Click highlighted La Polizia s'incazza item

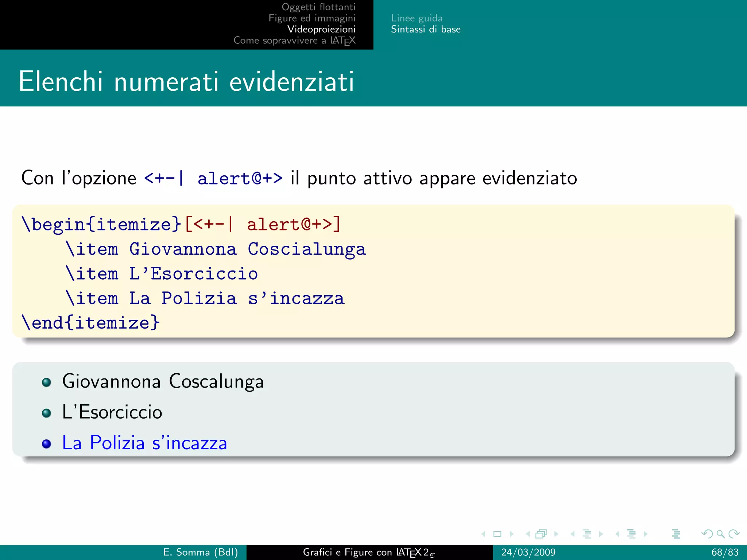pos(145,443)
